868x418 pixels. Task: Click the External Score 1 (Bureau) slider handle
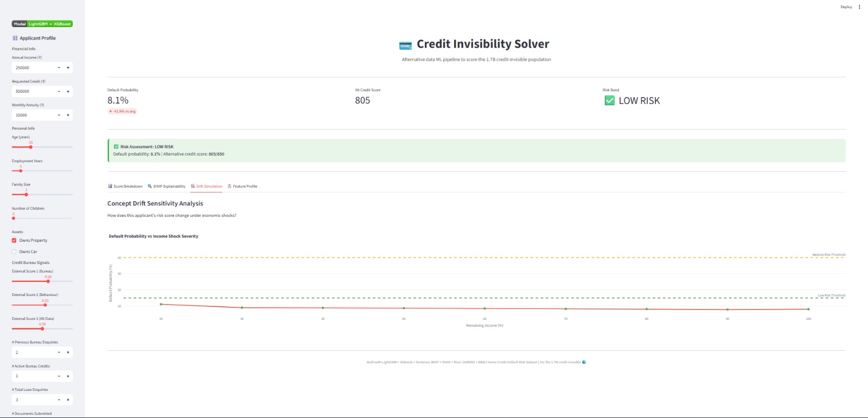tap(48, 281)
